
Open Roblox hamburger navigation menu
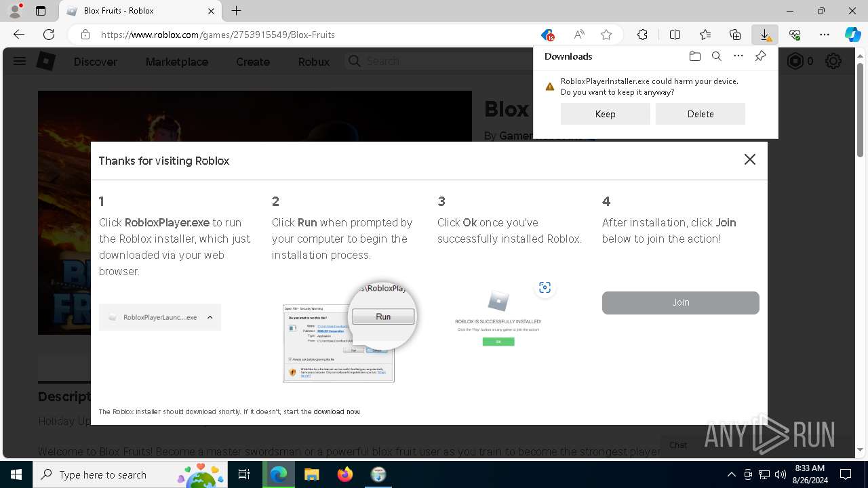point(20,61)
